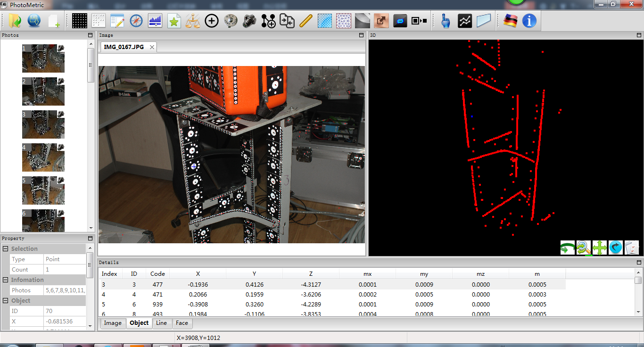Screen dimensions: 644x347
Task: Click the camera icon in the toolbar
Action: [249, 21]
